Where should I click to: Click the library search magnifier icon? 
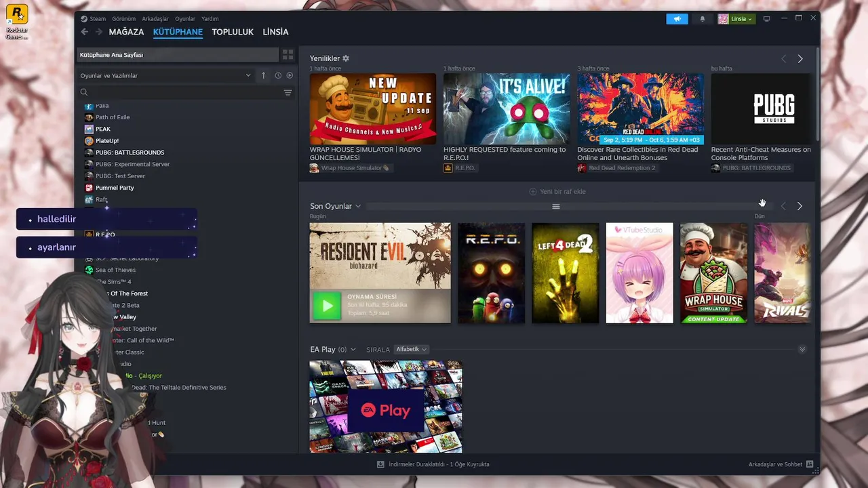tap(84, 92)
